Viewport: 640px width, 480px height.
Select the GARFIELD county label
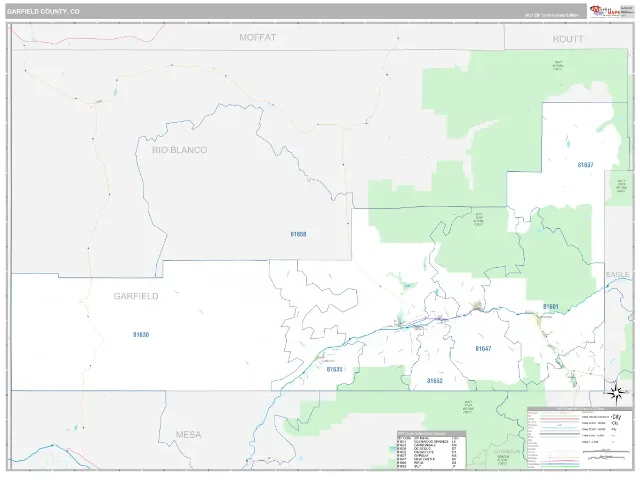pyautogui.click(x=136, y=296)
